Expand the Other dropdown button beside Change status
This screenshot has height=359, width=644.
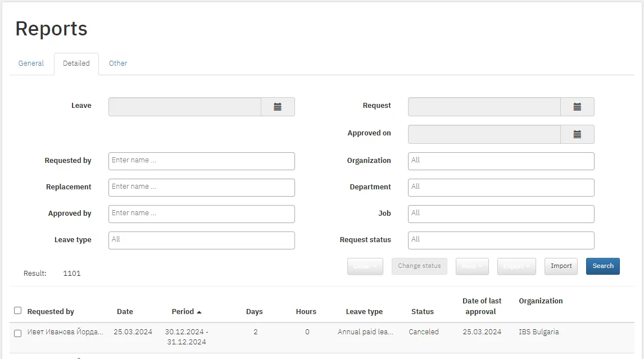[365, 266]
